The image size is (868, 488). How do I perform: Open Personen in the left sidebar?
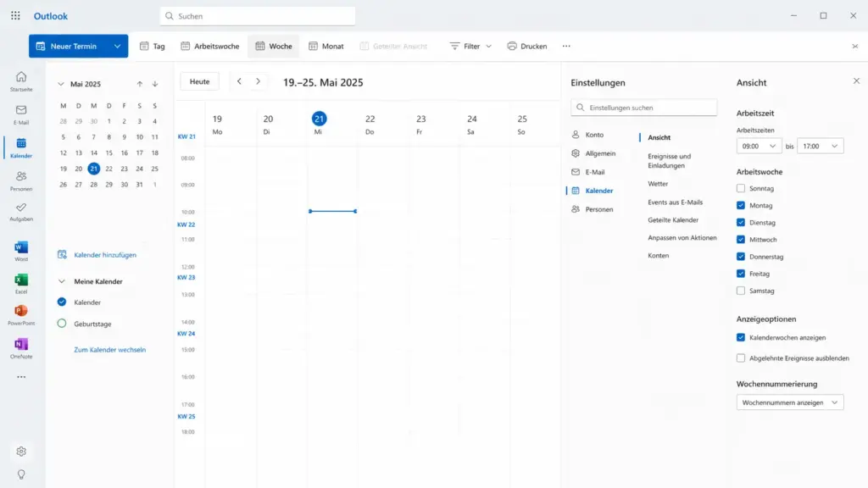click(21, 181)
